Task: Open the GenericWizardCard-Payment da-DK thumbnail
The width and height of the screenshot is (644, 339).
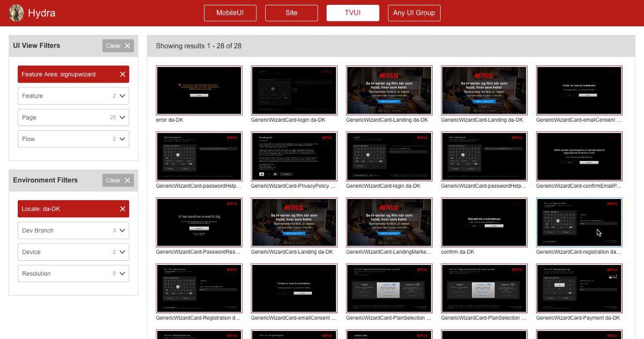Action: pyautogui.click(x=579, y=288)
